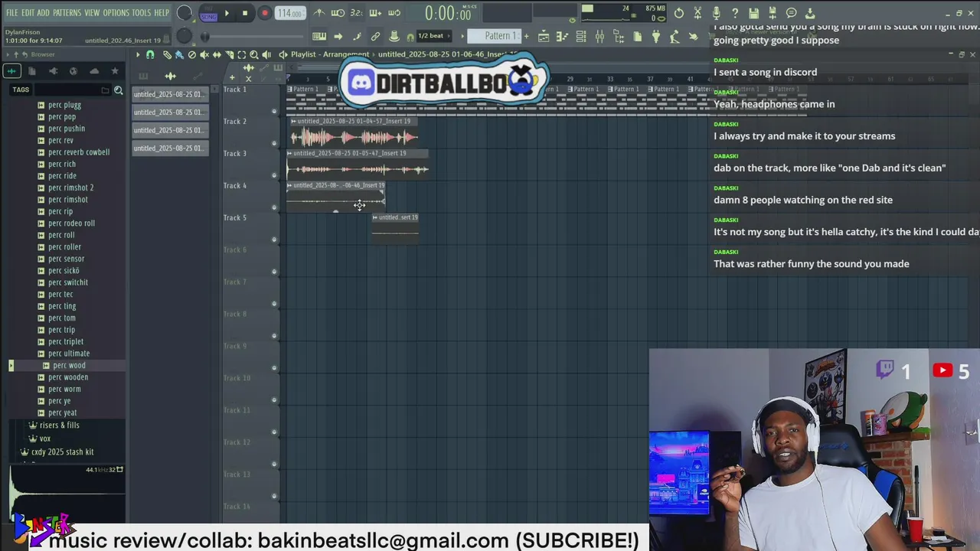Open the EDIT menu
The width and height of the screenshot is (980, 551).
[28, 13]
